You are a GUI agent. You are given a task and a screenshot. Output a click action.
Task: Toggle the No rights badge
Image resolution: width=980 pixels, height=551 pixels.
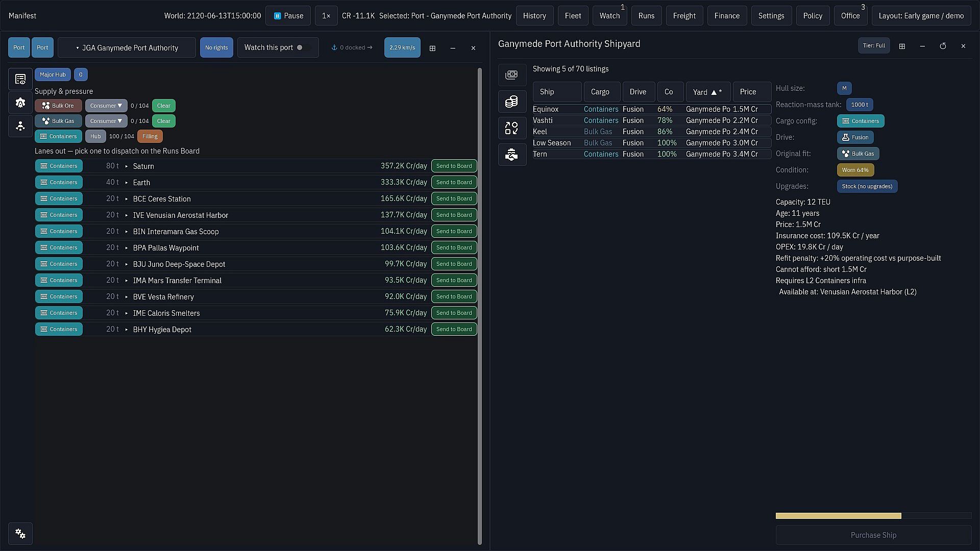(216, 47)
